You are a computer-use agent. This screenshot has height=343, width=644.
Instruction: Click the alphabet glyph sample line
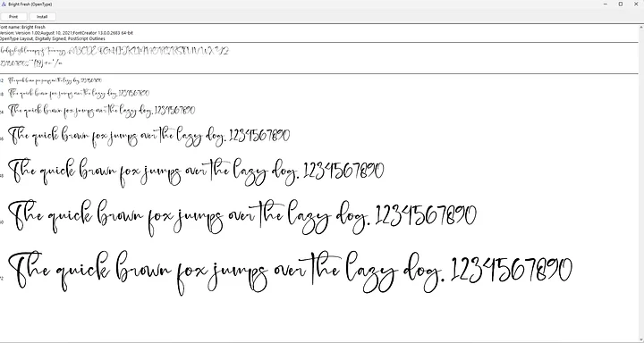(114, 52)
